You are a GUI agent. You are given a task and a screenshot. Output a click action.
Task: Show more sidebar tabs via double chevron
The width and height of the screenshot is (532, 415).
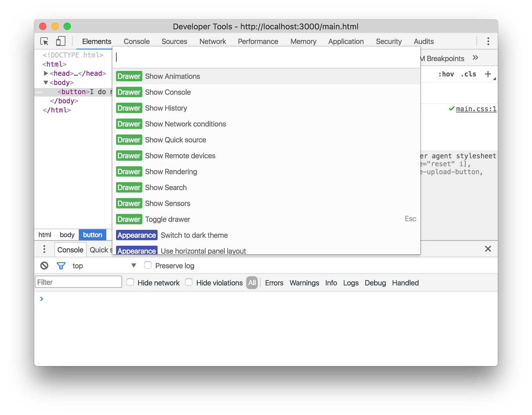point(475,58)
